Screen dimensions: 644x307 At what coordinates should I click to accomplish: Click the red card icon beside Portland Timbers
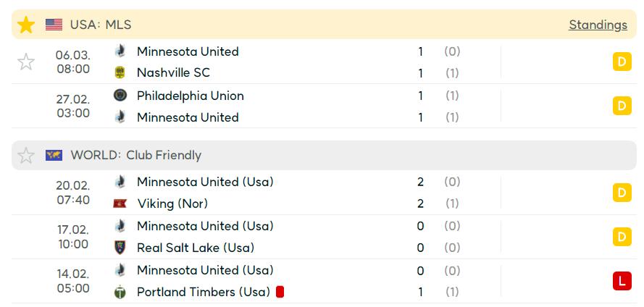click(280, 292)
